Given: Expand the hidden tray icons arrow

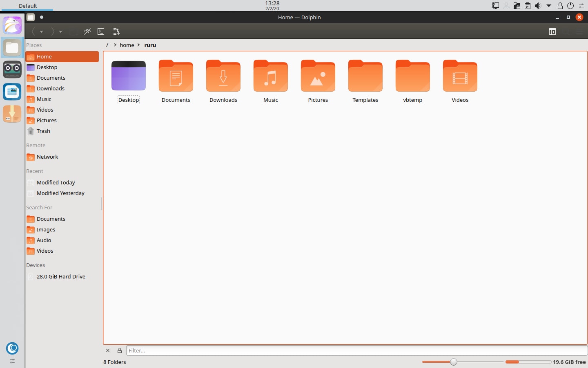Looking at the screenshot, I should click(549, 6).
